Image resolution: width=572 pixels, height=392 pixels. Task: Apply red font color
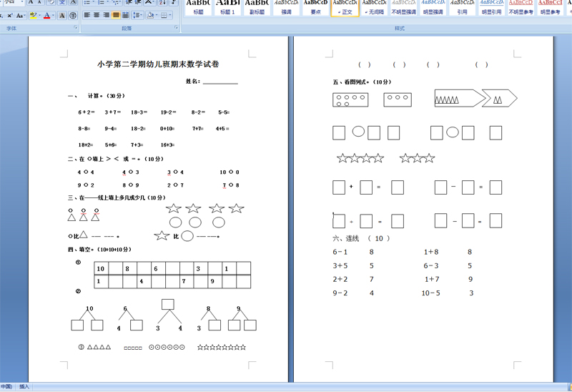(46, 15)
